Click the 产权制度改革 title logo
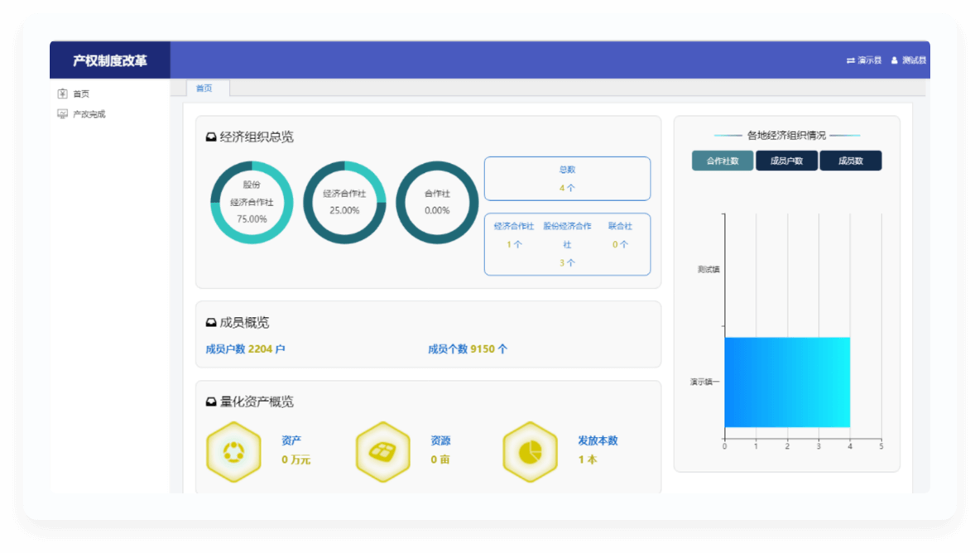Screen dimensions: 980x553 (109, 60)
